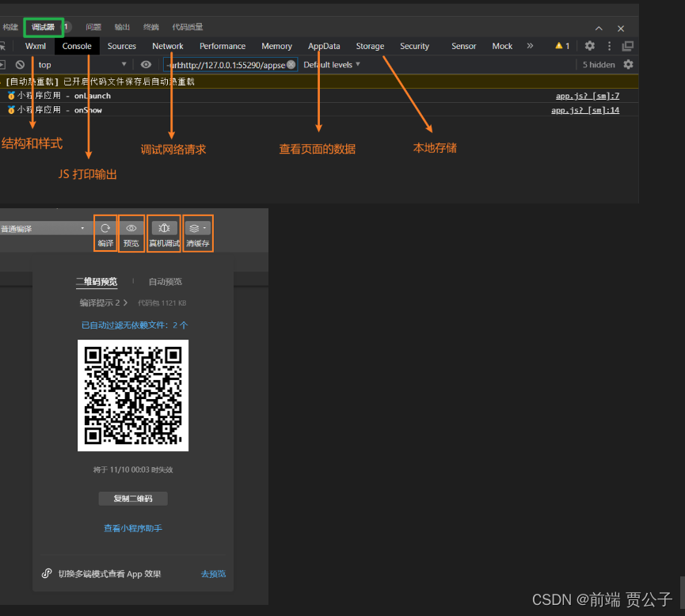Open the 输出 output tab
This screenshot has width=685, height=616.
coord(122,27)
